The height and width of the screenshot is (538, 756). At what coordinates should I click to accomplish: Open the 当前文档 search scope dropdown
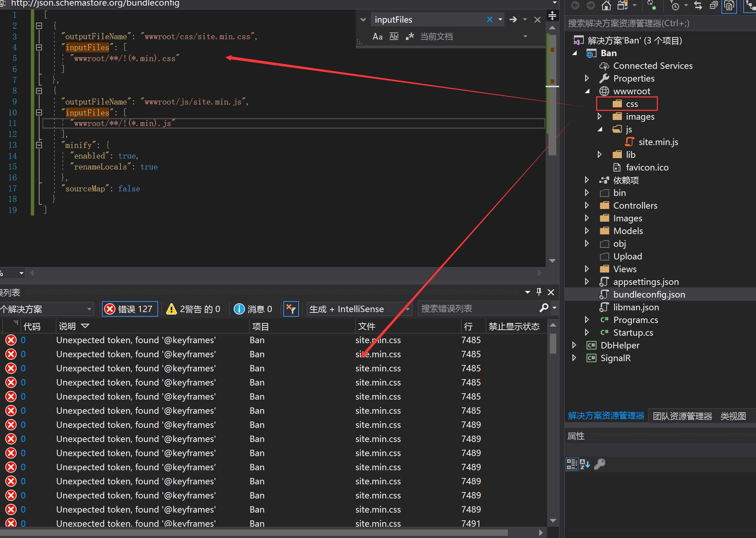coord(525,36)
